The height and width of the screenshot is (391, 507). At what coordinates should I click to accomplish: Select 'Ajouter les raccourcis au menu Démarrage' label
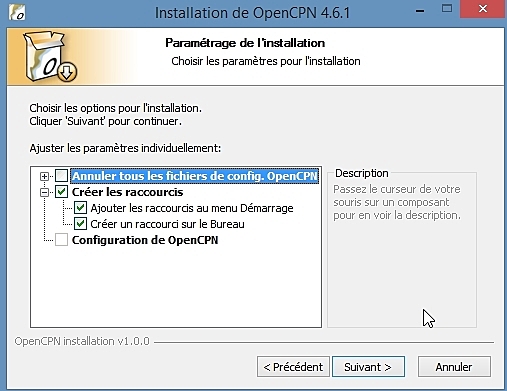click(x=192, y=208)
